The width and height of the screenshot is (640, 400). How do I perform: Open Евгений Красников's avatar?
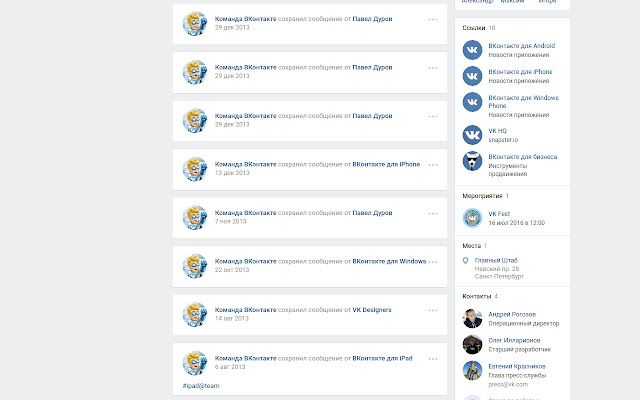(472, 371)
